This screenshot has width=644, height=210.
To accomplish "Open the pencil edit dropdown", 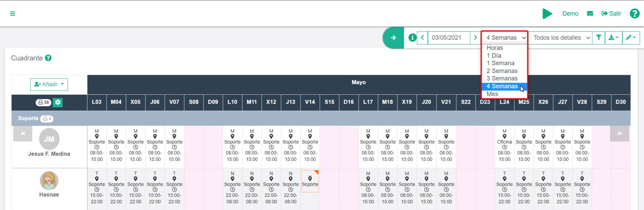I will [x=631, y=38].
